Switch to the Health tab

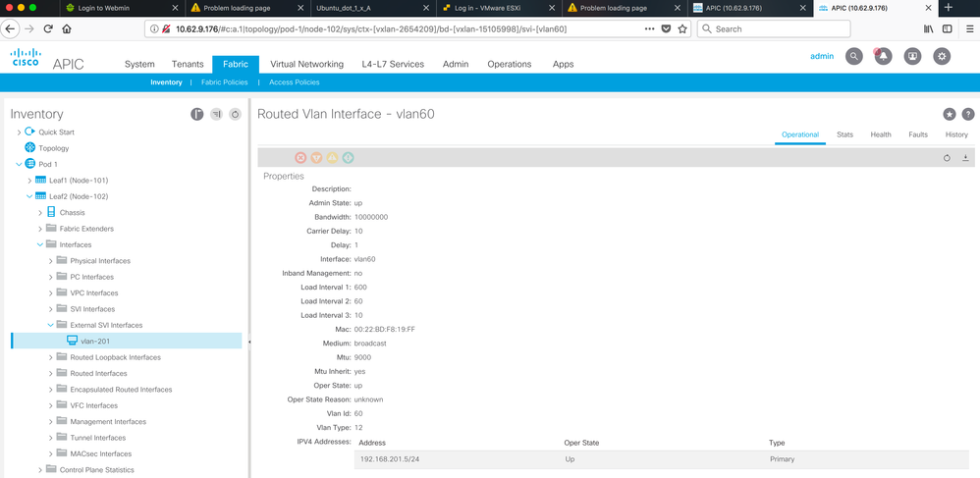point(881,134)
